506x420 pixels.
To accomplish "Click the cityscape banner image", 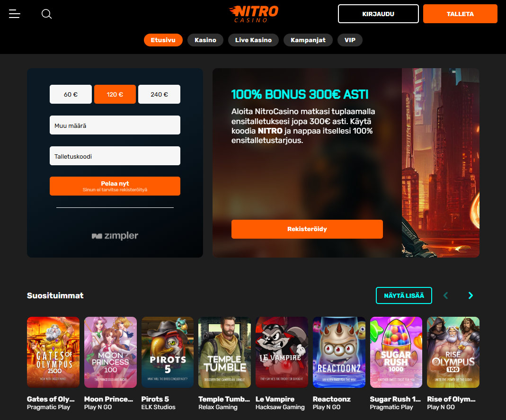I will [441, 163].
